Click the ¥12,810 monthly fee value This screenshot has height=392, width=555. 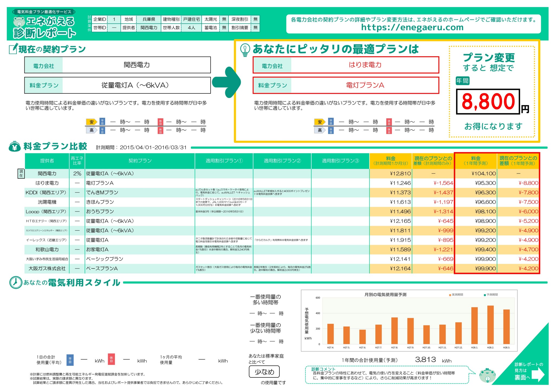[x=400, y=174]
